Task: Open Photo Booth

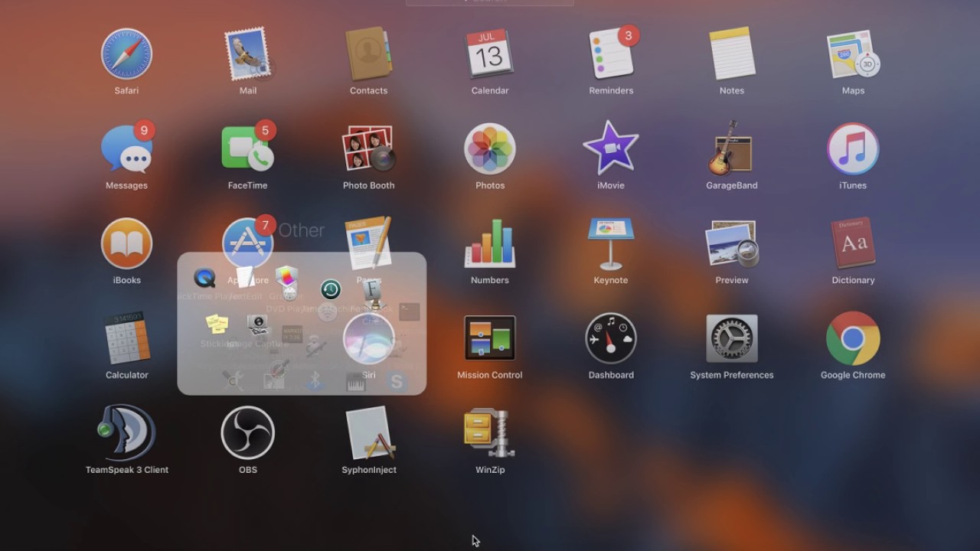Action: [x=368, y=148]
